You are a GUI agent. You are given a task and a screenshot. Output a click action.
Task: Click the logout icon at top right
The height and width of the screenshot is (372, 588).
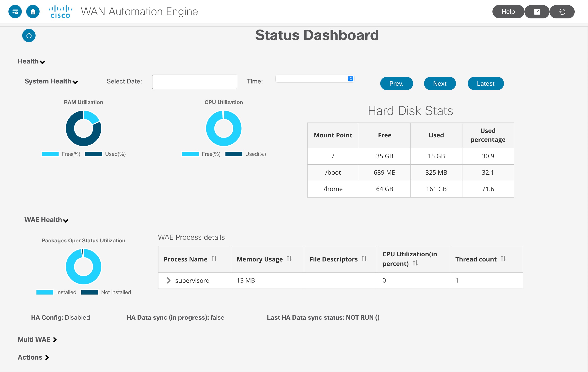coord(562,12)
